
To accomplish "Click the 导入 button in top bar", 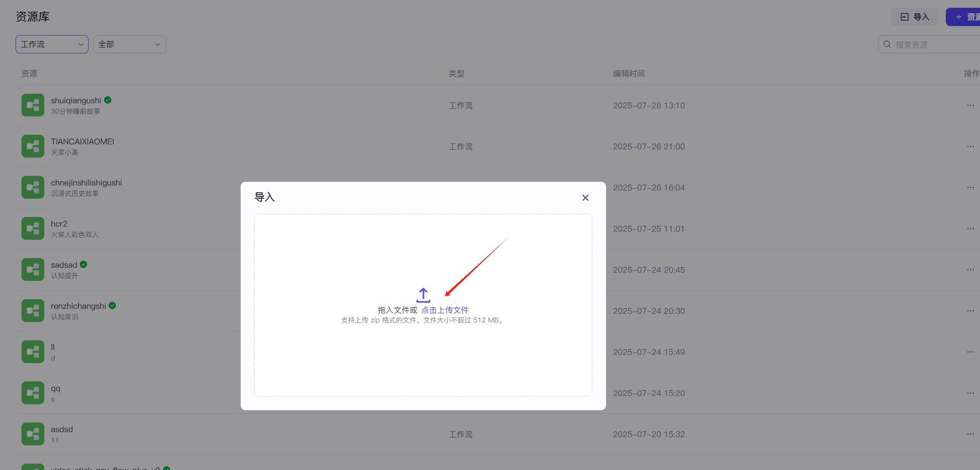I will [914, 17].
